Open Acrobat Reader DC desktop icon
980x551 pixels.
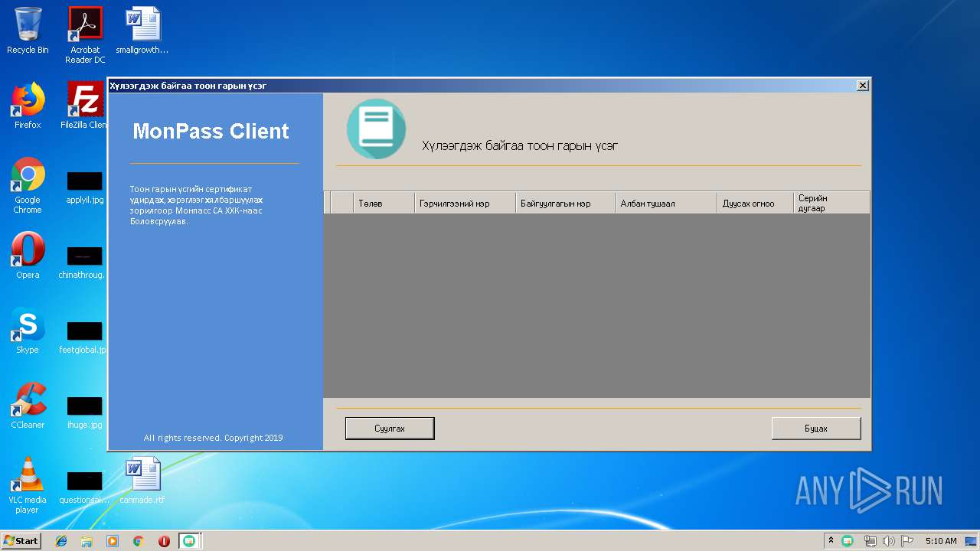85,35
